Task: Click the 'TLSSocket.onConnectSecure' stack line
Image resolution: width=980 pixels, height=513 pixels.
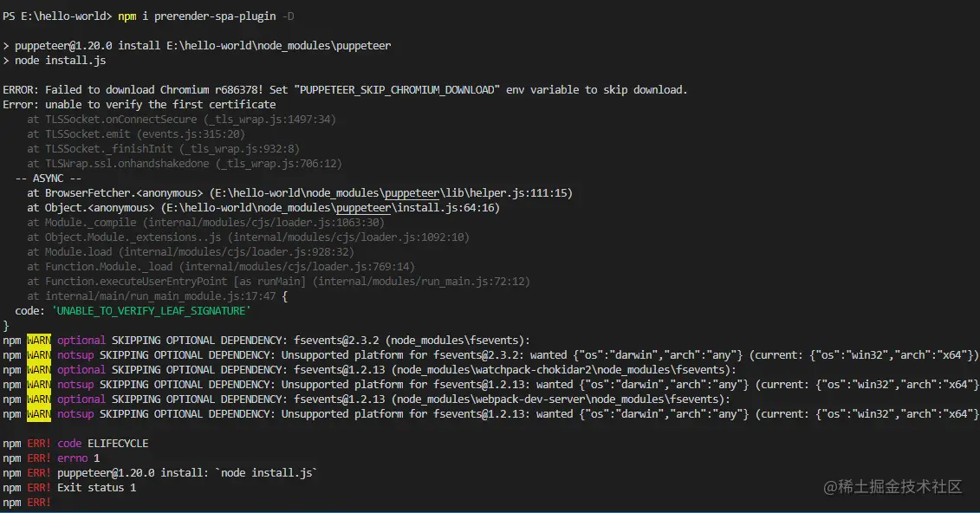Action: tap(181, 120)
